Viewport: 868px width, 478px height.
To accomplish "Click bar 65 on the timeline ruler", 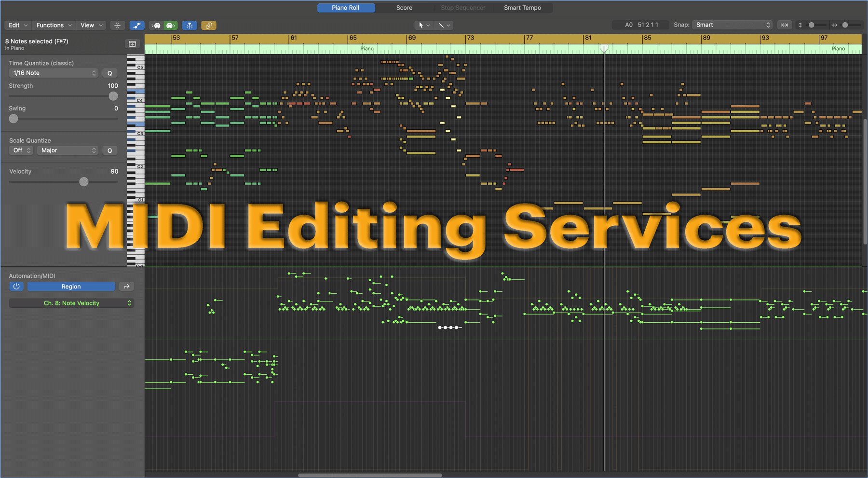I will pyautogui.click(x=353, y=38).
